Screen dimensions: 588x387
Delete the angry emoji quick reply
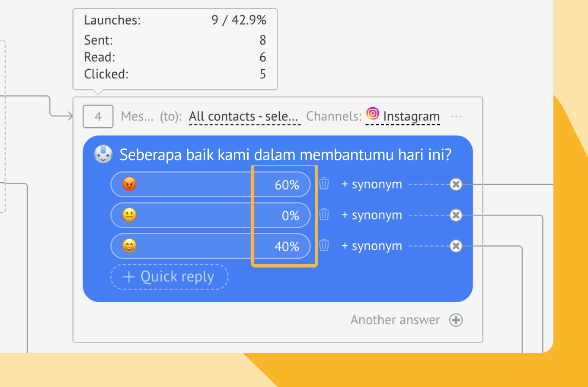click(x=324, y=184)
